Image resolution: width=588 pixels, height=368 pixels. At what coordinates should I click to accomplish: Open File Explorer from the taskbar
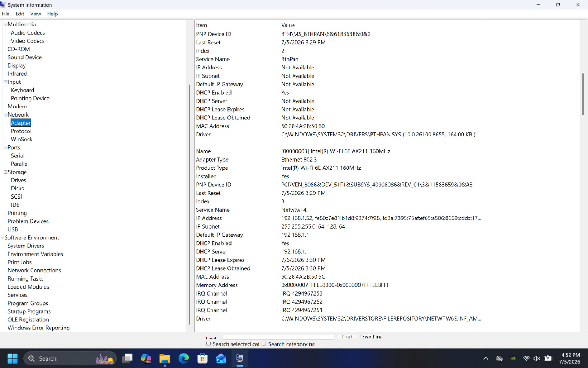[165, 358]
